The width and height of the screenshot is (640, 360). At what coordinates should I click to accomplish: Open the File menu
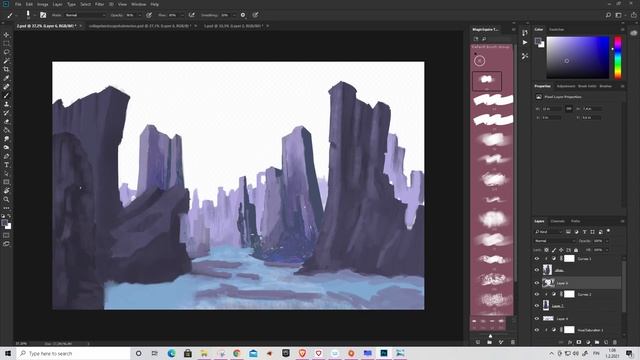pos(18,4)
